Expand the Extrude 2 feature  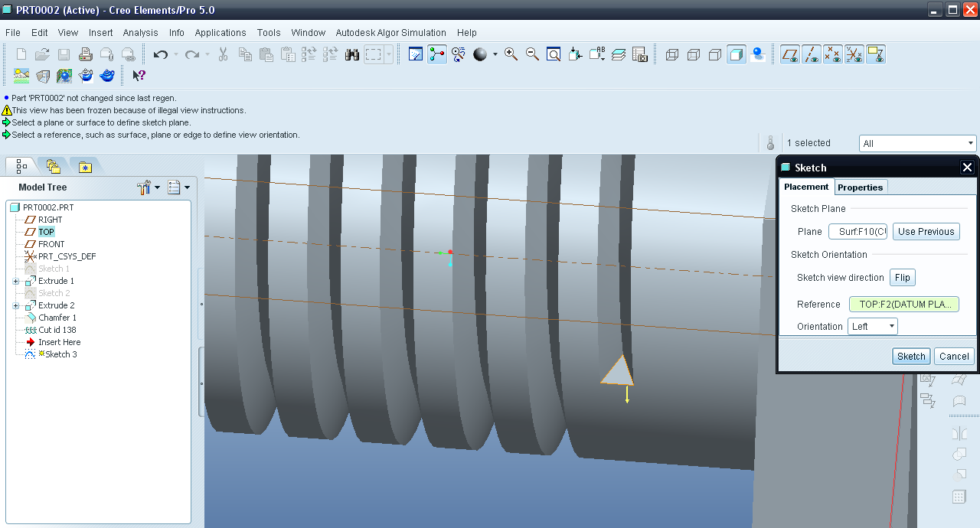pos(16,305)
